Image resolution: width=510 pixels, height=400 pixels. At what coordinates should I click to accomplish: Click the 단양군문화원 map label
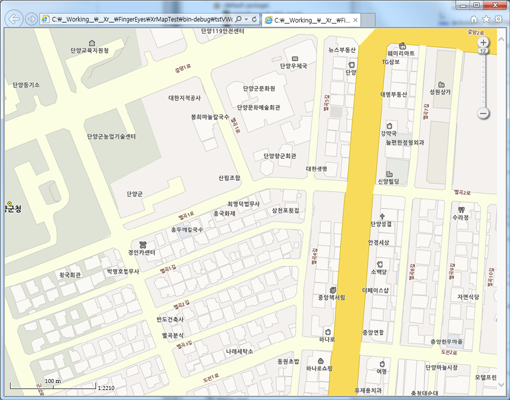click(x=259, y=88)
